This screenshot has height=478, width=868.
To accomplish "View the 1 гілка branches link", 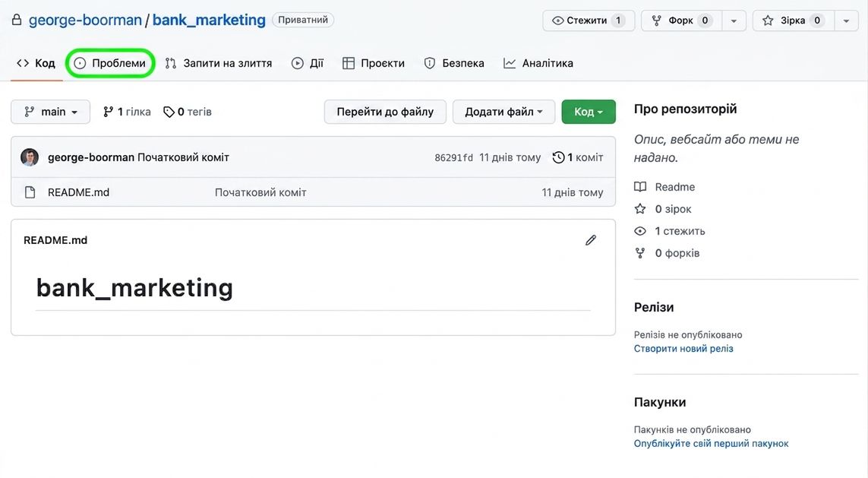I will (127, 112).
